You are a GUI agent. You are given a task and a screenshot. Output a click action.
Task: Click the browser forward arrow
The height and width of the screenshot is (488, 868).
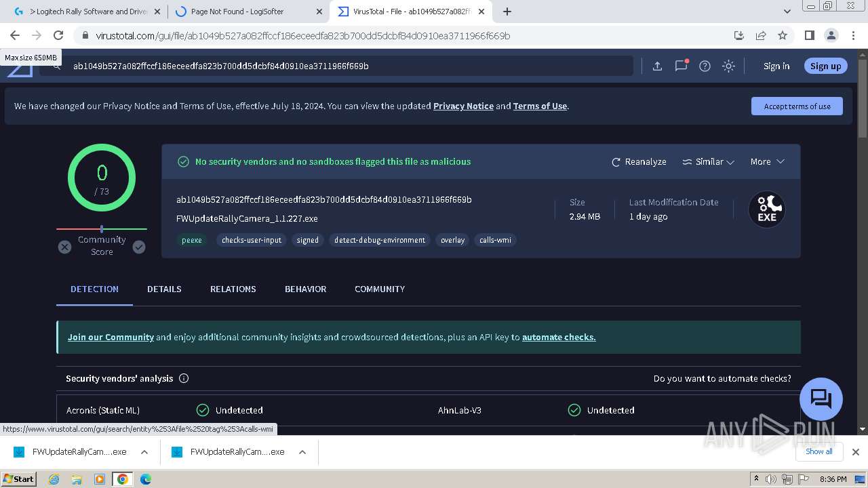click(x=37, y=35)
